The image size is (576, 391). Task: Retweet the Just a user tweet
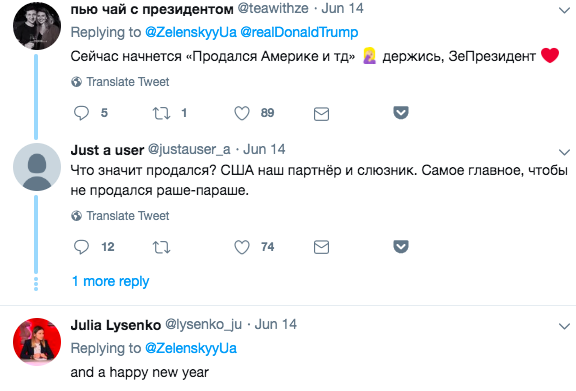click(161, 247)
